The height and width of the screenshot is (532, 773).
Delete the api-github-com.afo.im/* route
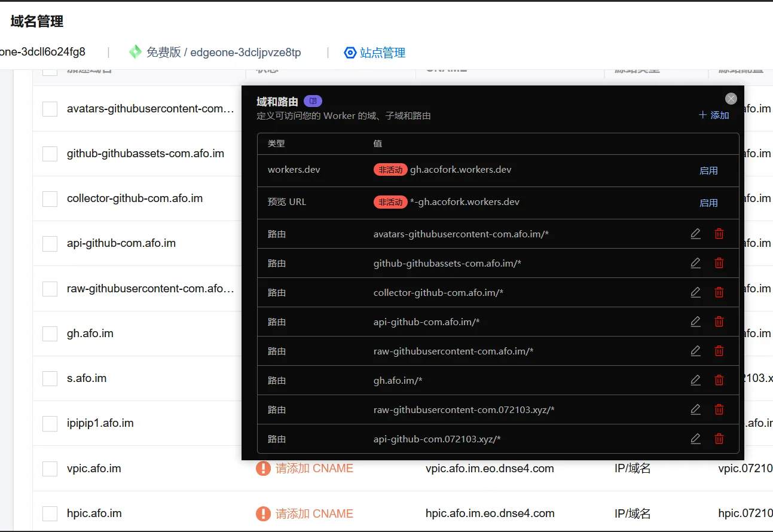tap(719, 322)
